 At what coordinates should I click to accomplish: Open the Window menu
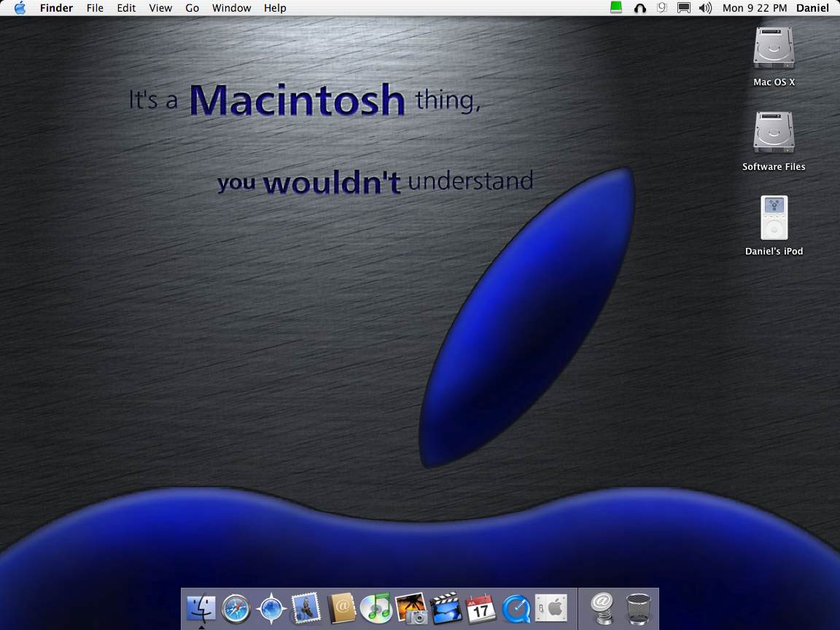click(x=231, y=8)
